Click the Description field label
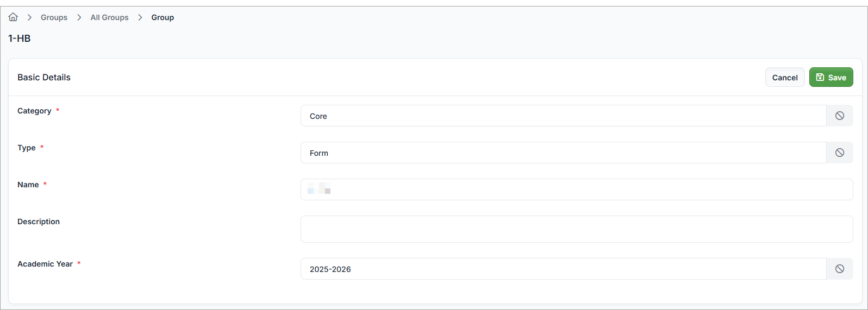The width and height of the screenshot is (868, 310). (39, 222)
